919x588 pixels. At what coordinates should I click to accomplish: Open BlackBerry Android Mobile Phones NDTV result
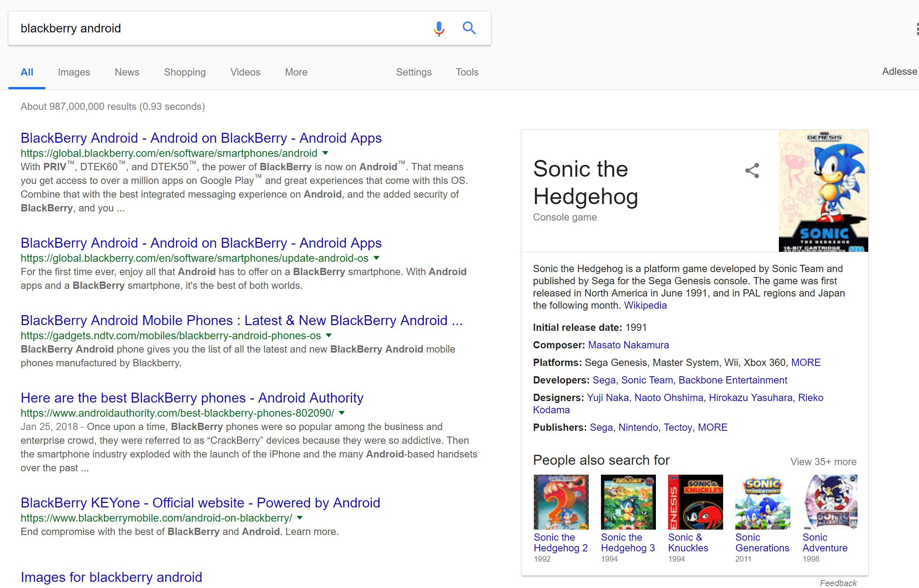(x=241, y=321)
